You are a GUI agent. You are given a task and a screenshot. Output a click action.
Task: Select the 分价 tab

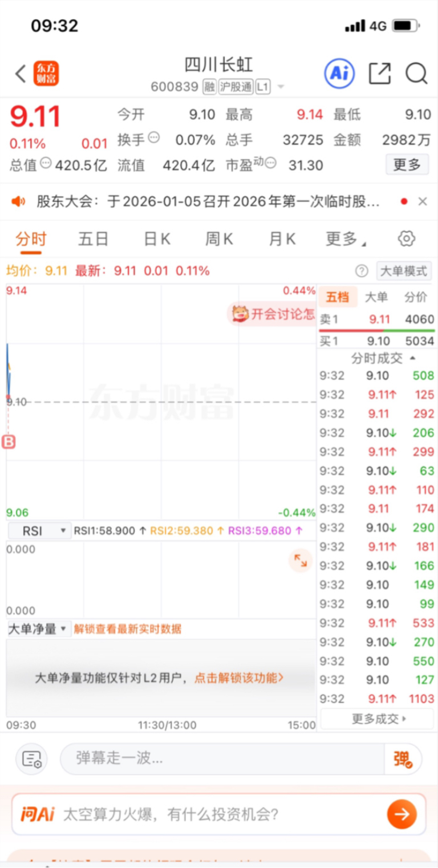pos(416,297)
